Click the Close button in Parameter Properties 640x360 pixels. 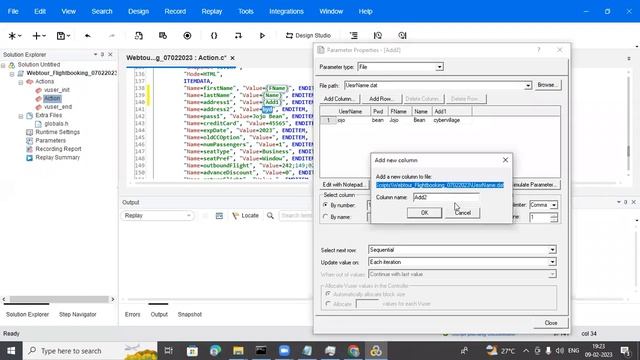tap(551, 323)
